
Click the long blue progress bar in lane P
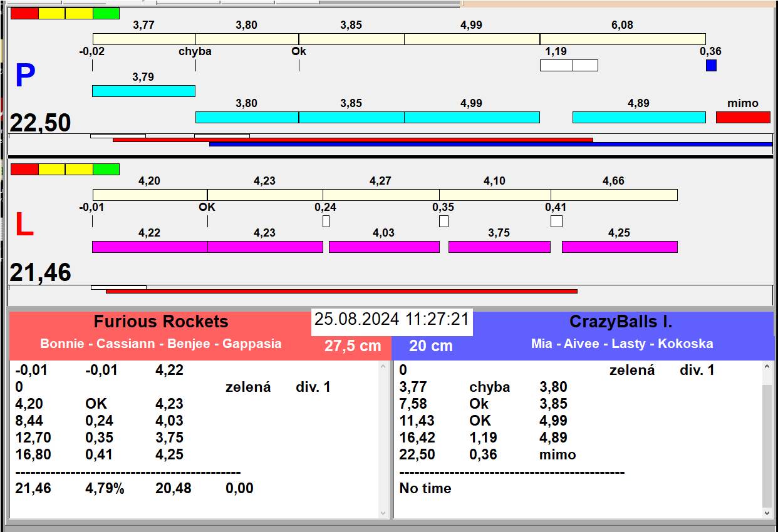pos(490,144)
